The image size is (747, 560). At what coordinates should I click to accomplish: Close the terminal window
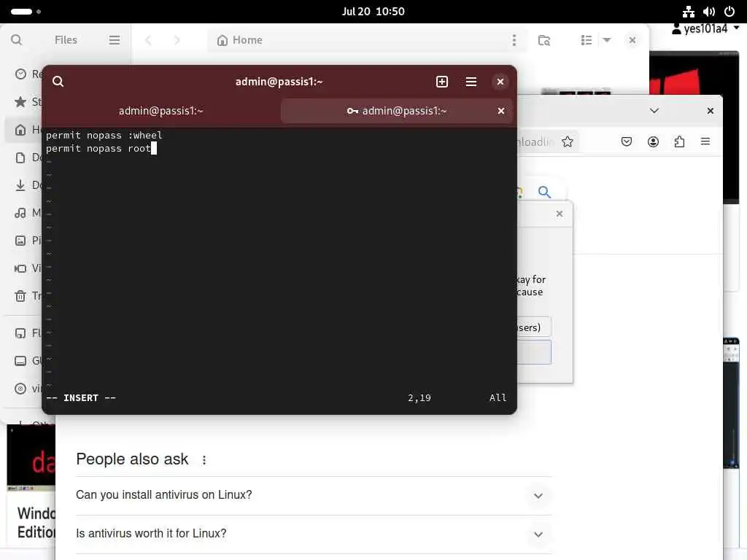(x=500, y=82)
